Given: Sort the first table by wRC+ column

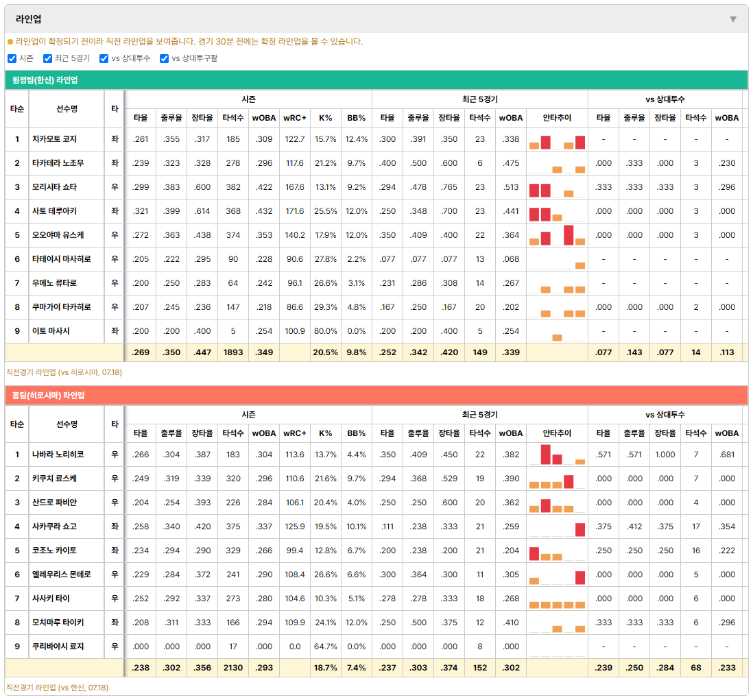Looking at the screenshot, I should (294, 118).
